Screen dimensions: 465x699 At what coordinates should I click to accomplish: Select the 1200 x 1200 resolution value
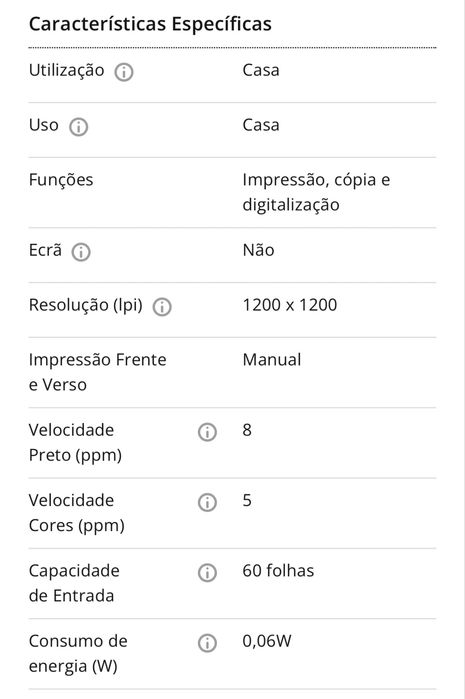(x=290, y=305)
